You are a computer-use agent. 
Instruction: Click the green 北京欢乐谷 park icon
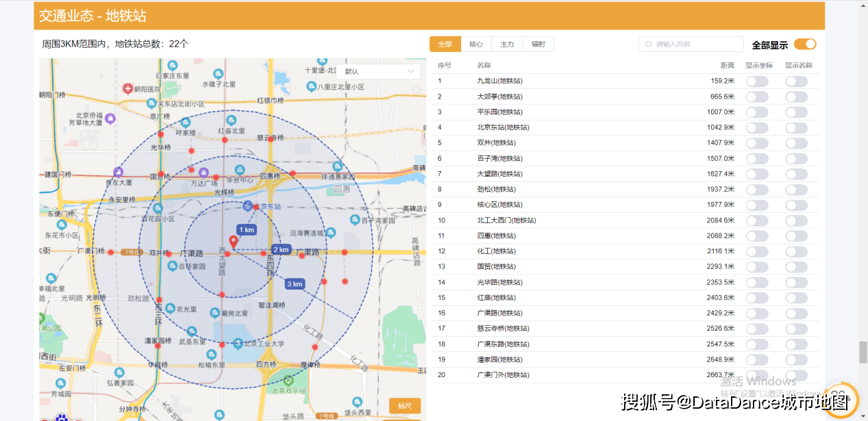pyautogui.click(x=288, y=380)
